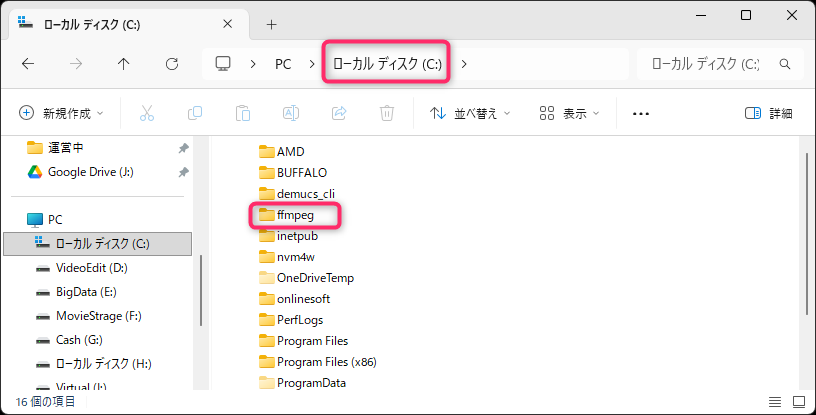Image resolution: width=816 pixels, height=415 pixels.
Task: Refresh the current folder view
Action: [x=172, y=64]
